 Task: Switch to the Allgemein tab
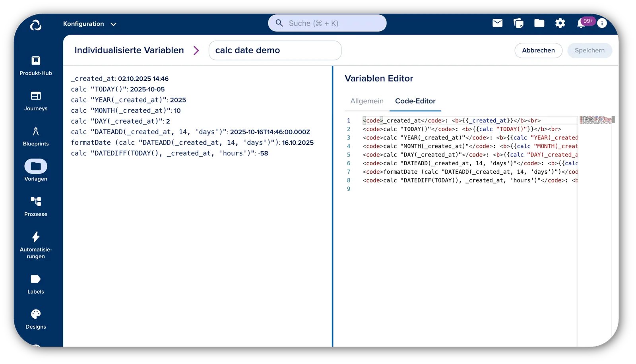(367, 101)
